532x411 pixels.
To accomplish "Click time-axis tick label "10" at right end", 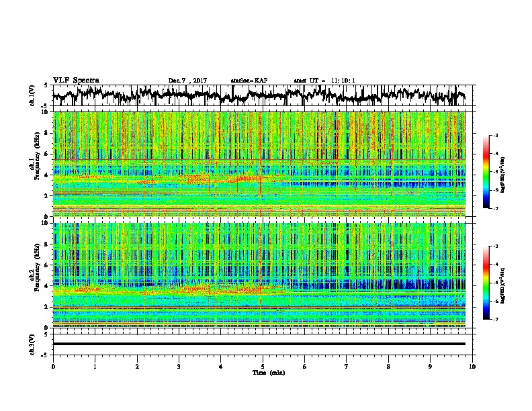I will 472,367.
